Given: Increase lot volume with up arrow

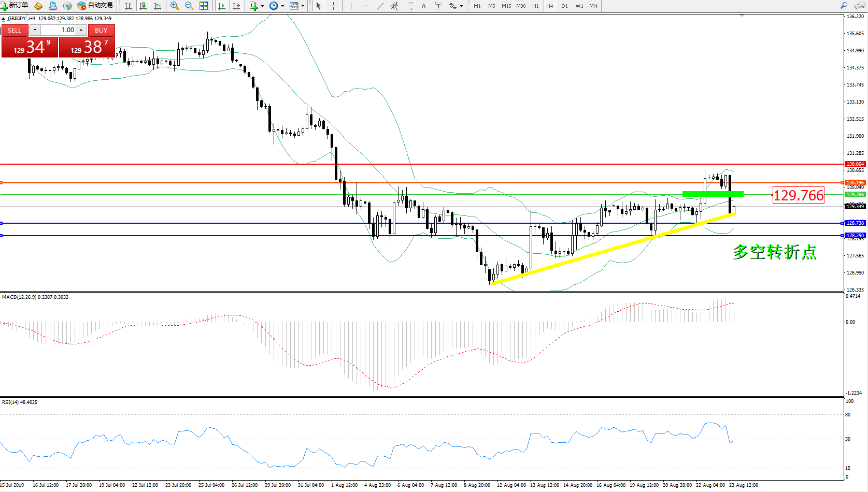Looking at the screenshot, I should [81, 30].
